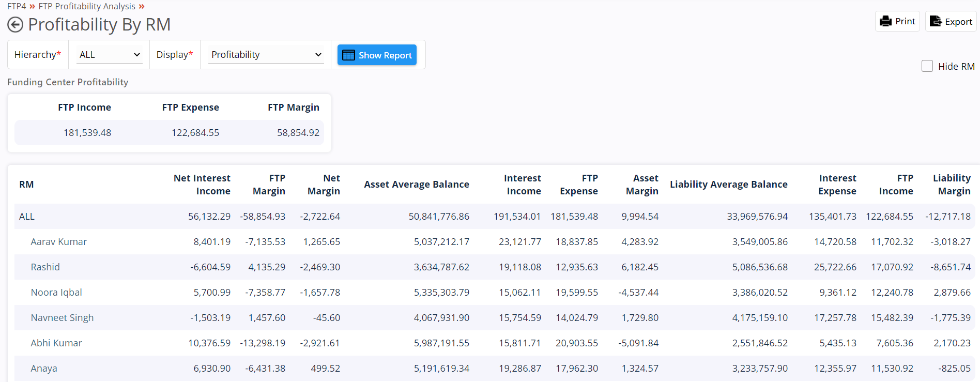Select the Asset Average Balance column header
Image resolution: width=980 pixels, height=382 pixels.
click(417, 185)
